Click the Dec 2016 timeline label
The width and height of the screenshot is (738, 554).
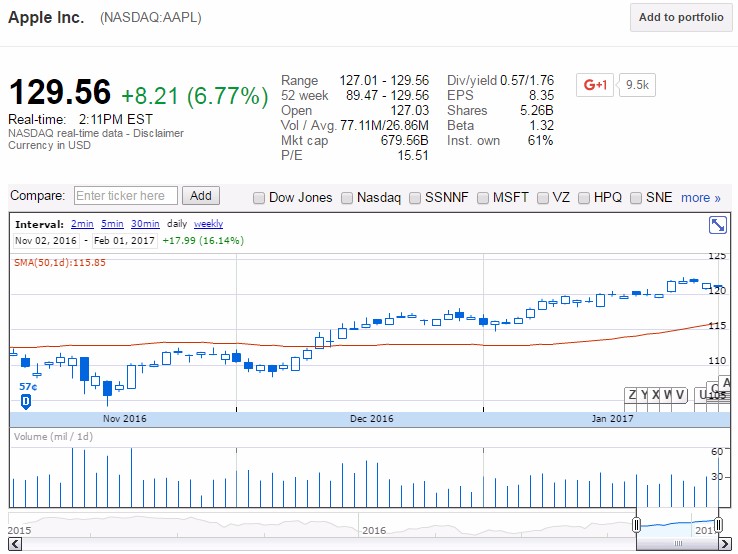tap(371, 419)
